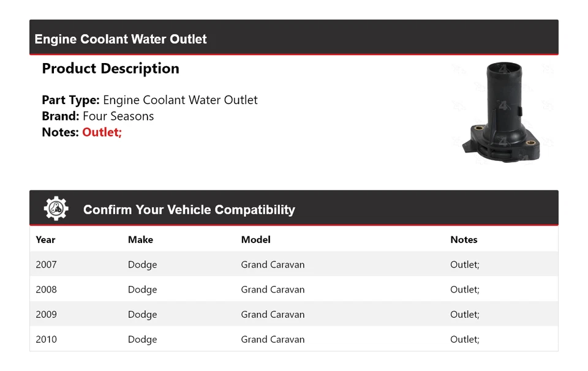This screenshot has height=371, width=588.
Task: Click the Four Seasons brand name
Action: click(x=118, y=116)
